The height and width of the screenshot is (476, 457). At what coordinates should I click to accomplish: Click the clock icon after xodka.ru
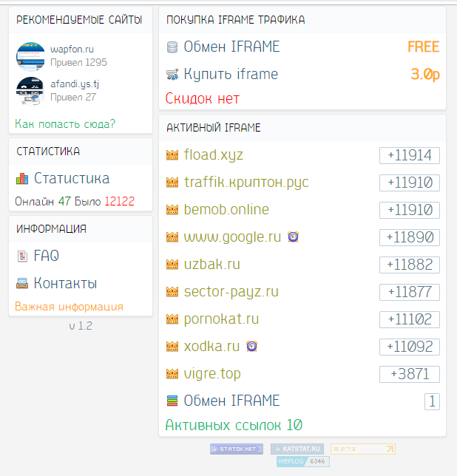251,347
